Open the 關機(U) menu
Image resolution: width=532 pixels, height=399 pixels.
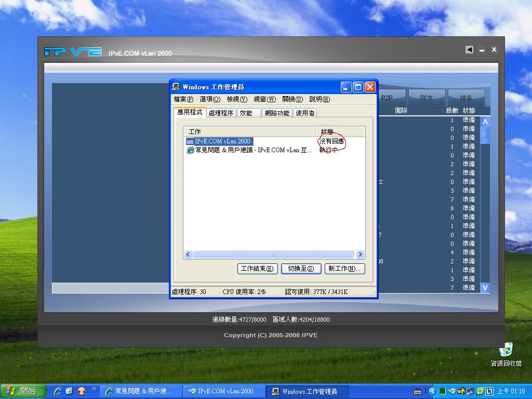tap(292, 99)
